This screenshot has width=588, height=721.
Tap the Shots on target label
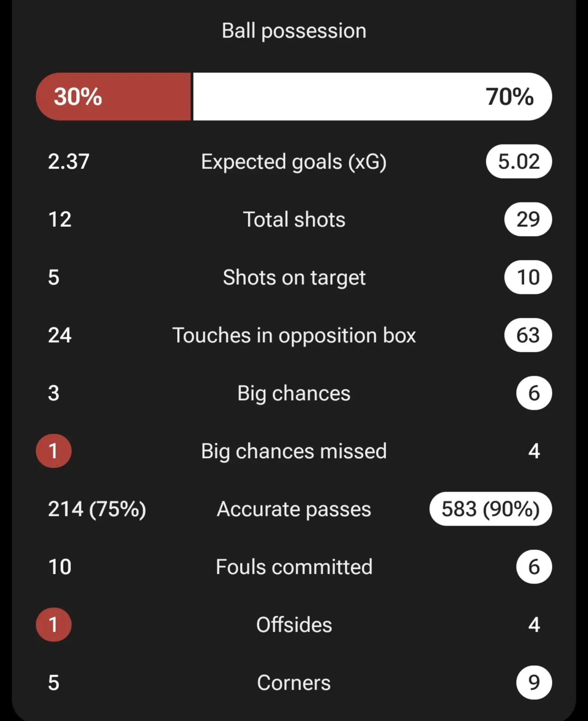point(294,278)
